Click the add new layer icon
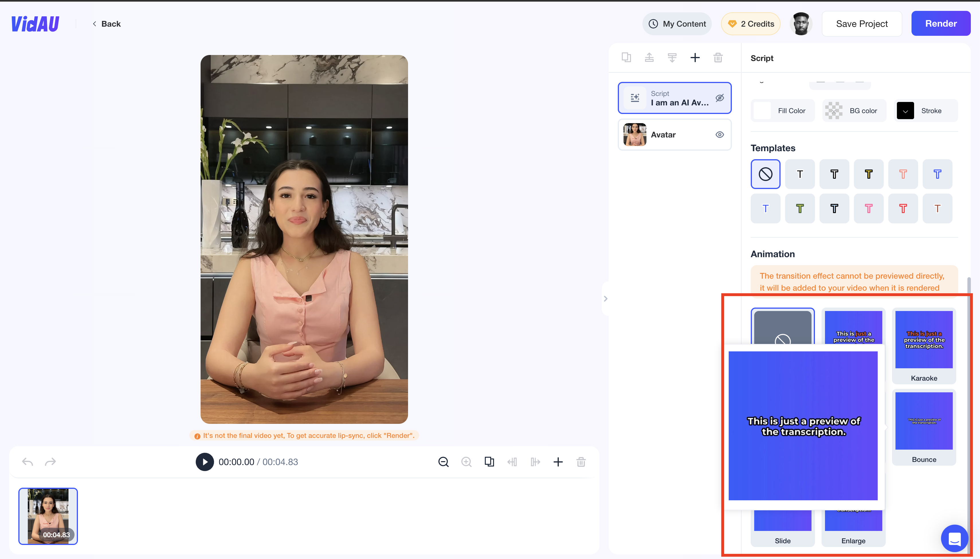 click(x=695, y=58)
